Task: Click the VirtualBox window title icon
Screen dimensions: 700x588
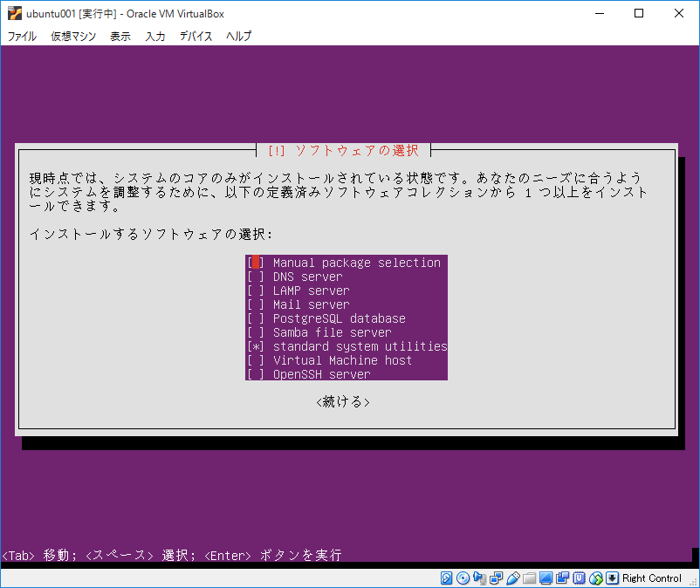Action: tap(14, 13)
